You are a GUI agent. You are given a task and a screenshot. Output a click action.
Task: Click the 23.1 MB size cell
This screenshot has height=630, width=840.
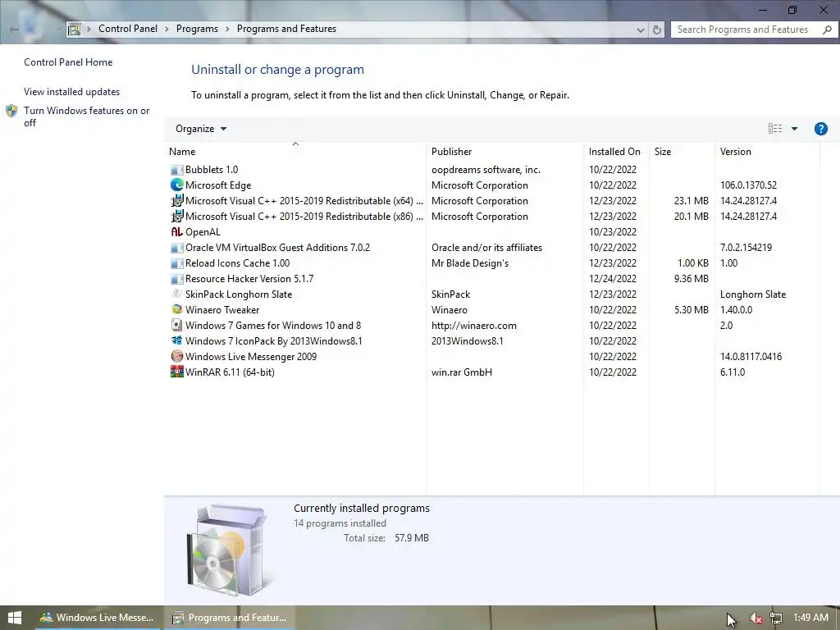(691, 201)
